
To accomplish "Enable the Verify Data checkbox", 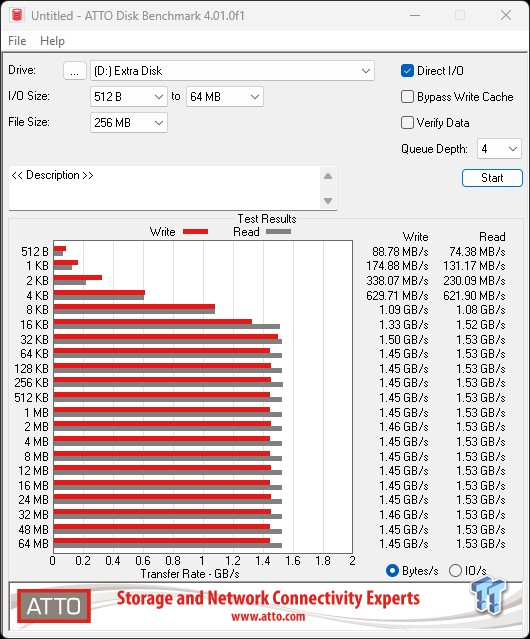I will point(407,123).
